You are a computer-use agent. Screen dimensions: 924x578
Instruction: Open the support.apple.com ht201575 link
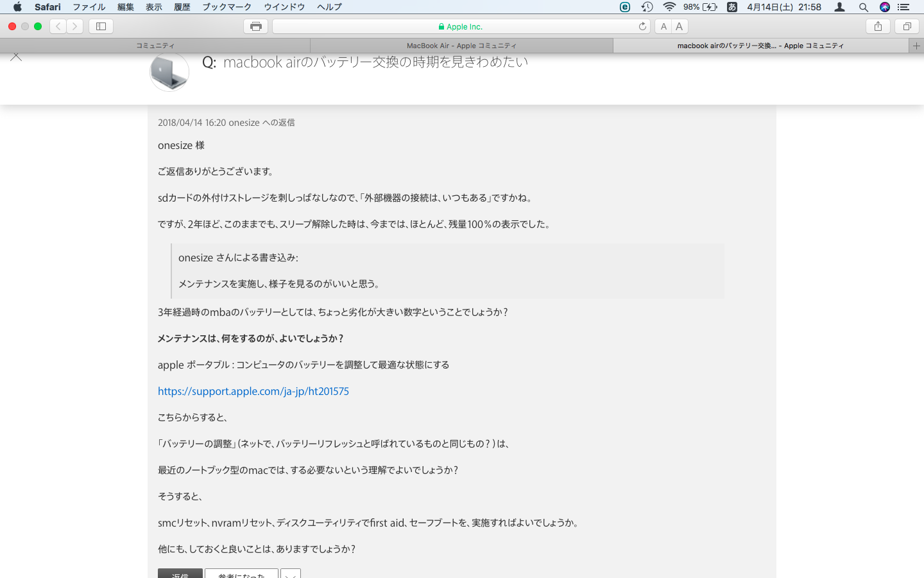253,391
